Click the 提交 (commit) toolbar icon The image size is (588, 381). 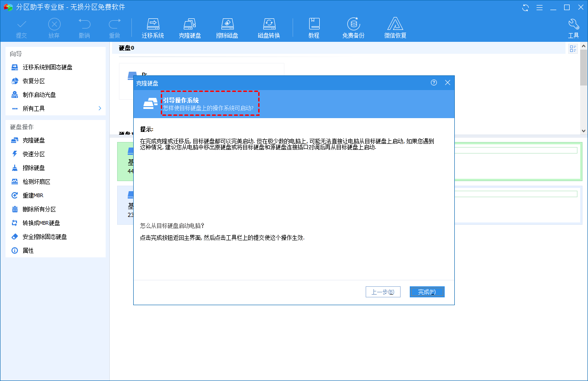pyautogui.click(x=22, y=28)
